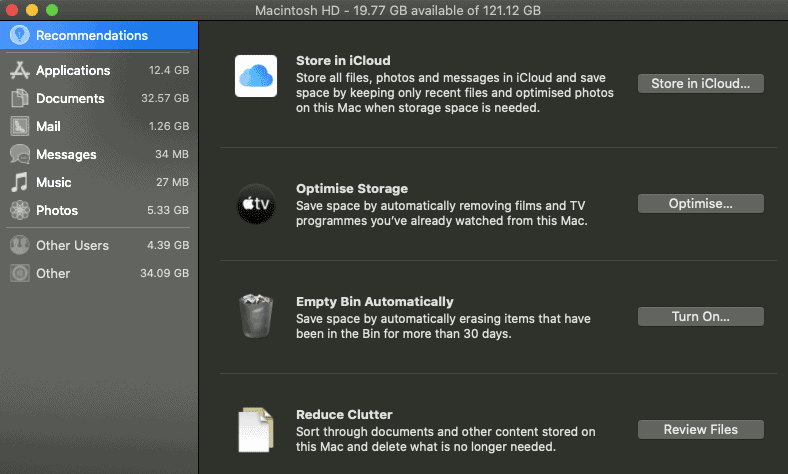Select Mail label in sidebar
The height and width of the screenshot is (474, 788).
48,126
